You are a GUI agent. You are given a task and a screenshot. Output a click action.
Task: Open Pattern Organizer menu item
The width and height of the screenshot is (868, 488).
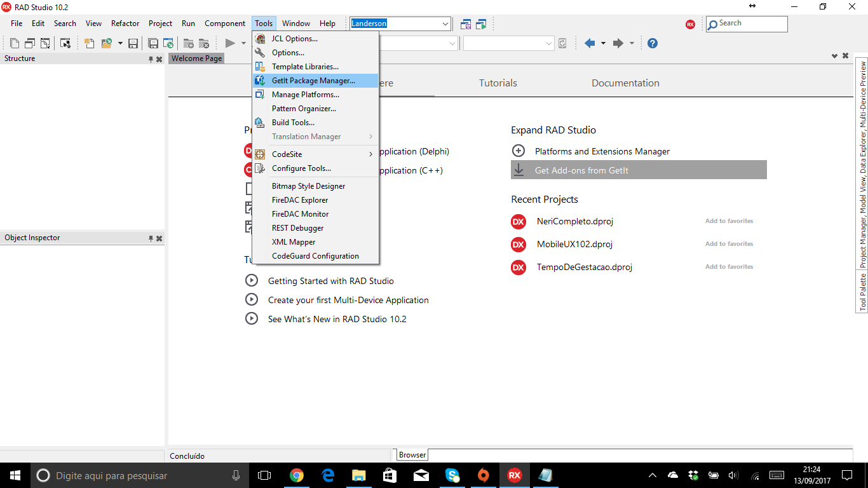[316, 109]
